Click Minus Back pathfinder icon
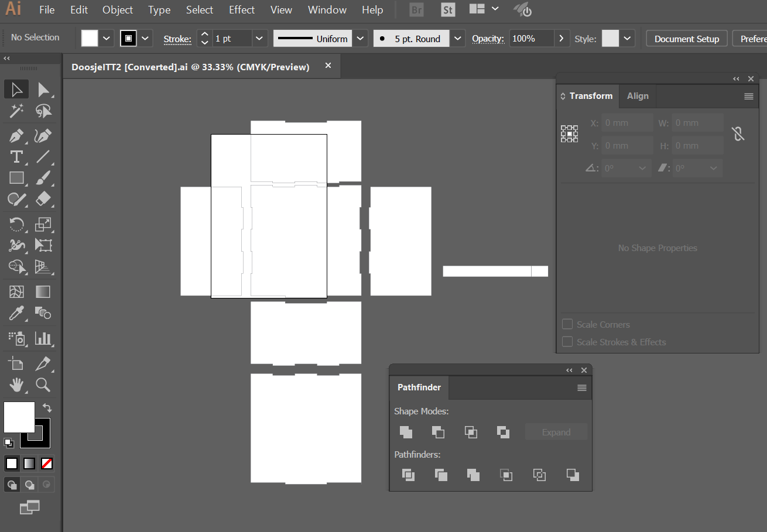 [573, 475]
